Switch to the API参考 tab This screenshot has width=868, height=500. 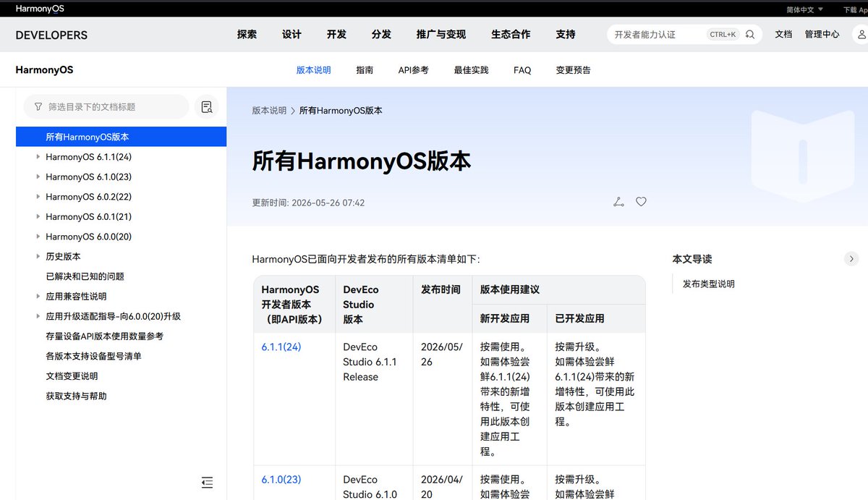[x=413, y=70]
